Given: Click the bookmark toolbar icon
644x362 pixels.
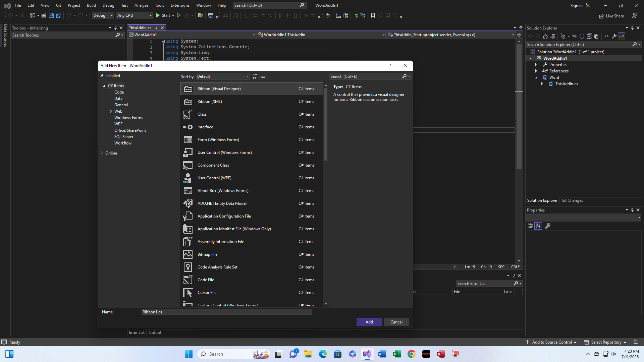Looking at the screenshot, I should pyautogui.click(x=373, y=15).
